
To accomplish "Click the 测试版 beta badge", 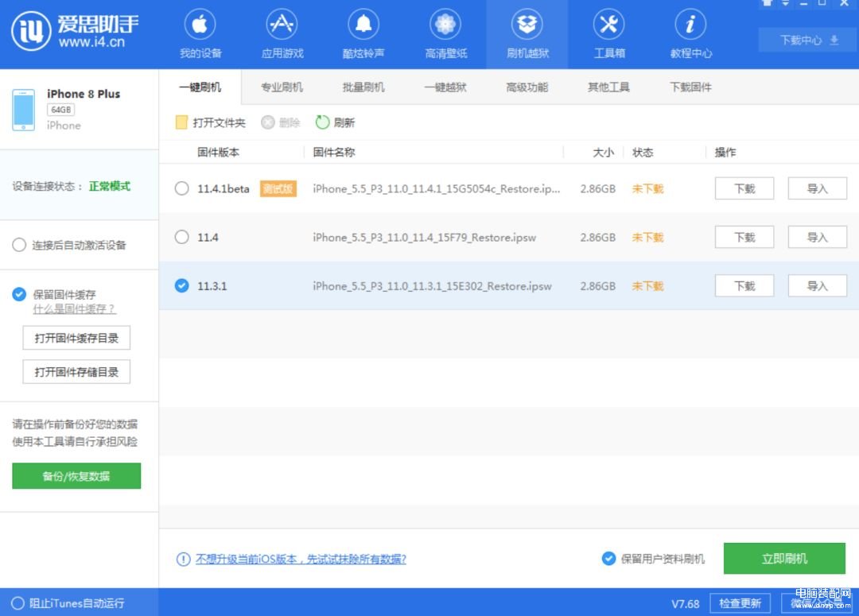I will click(x=278, y=188).
